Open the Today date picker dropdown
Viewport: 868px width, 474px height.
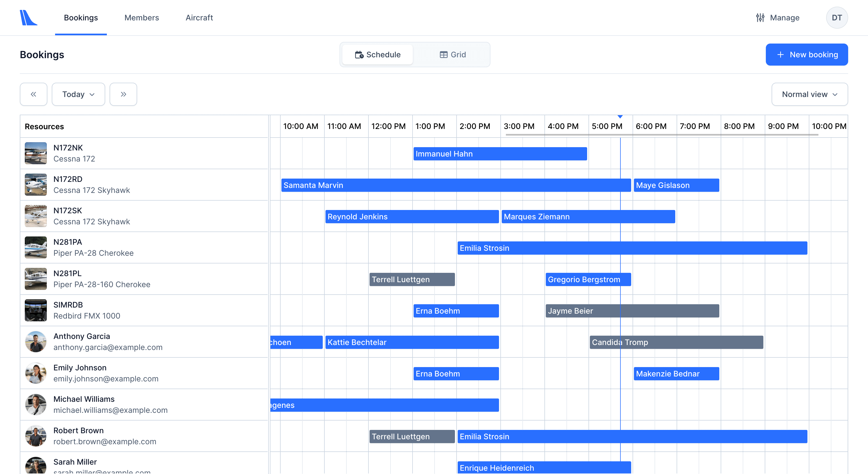click(x=78, y=94)
